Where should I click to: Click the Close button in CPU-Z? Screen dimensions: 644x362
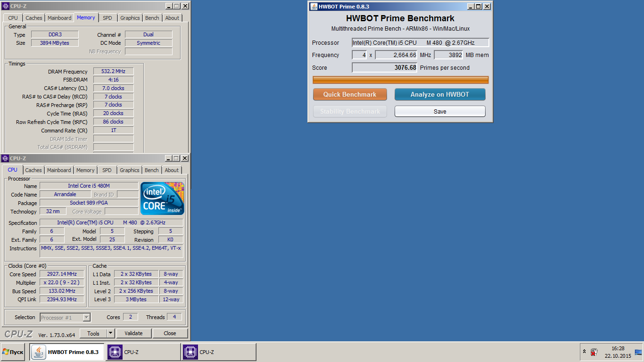click(x=170, y=333)
